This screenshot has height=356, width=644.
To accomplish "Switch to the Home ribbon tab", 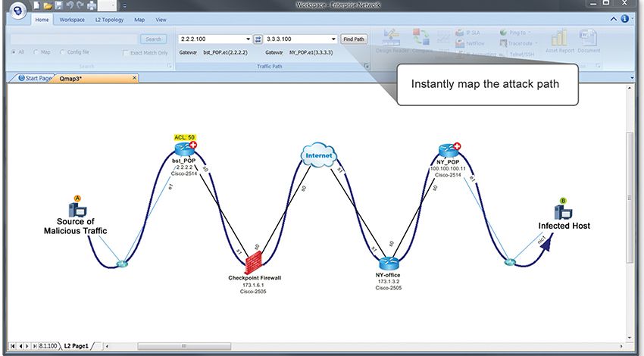I will click(42, 20).
